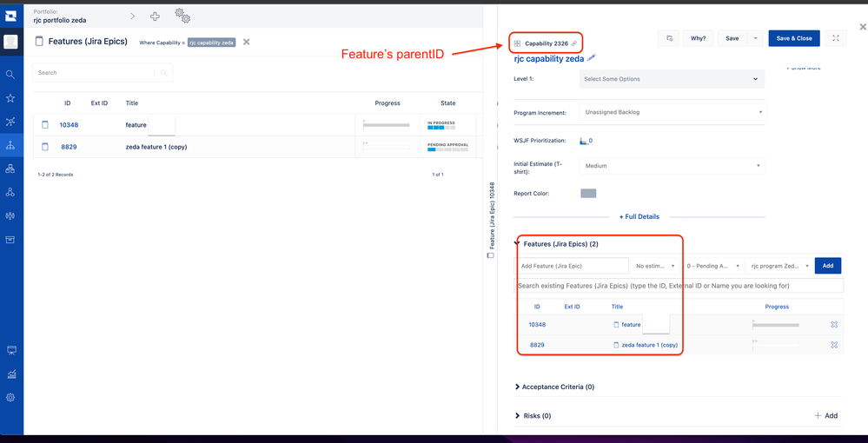Image resolution: width=868 pixels, height=443 pixels.
Task: Copy link icon next to Capability 2326
Action: tap(574, 43)
